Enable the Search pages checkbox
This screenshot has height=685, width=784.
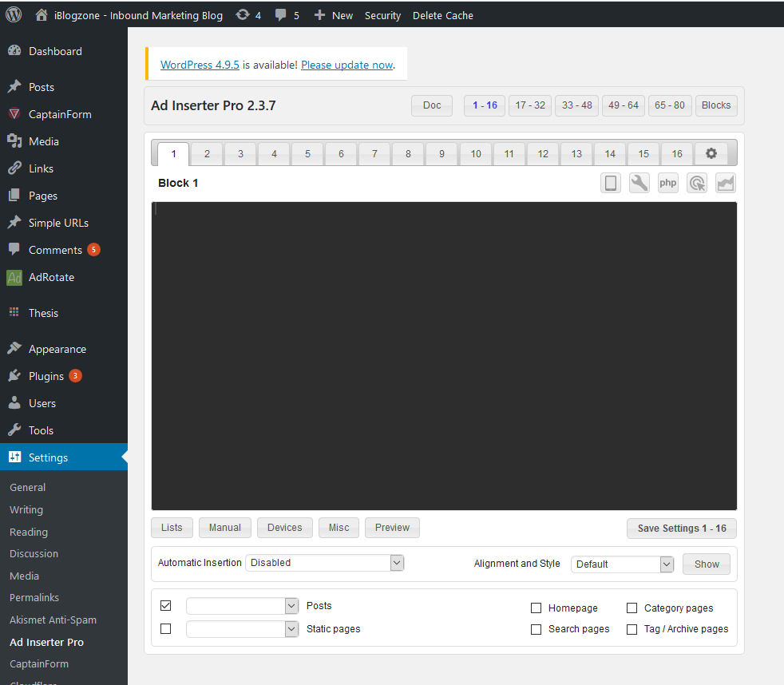click(536, 629)
